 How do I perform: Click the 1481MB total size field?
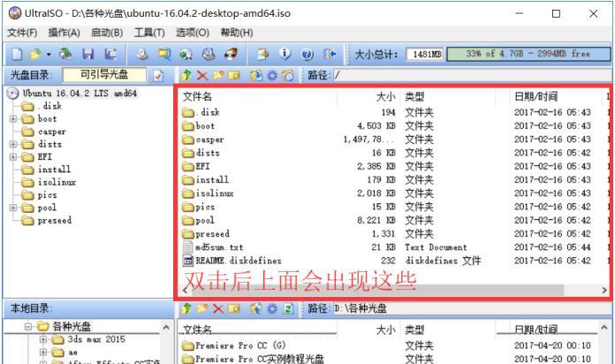pos(424,54)
